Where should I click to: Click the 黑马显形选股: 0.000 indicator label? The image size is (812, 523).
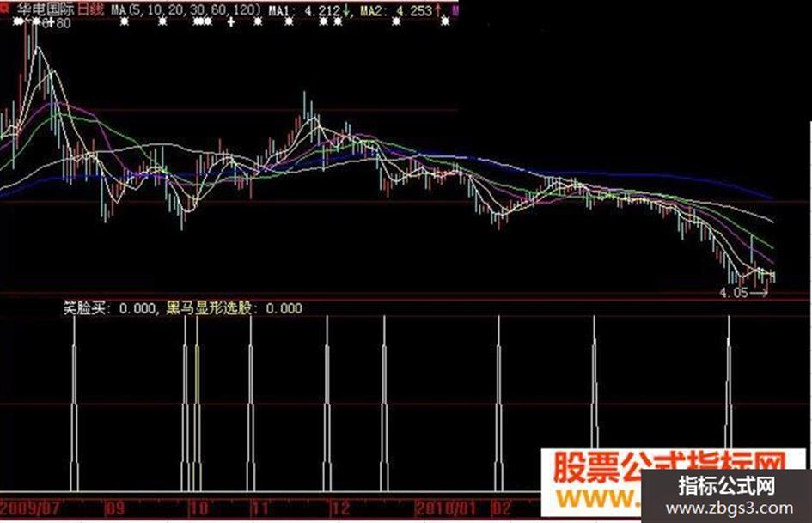(234, 308)
